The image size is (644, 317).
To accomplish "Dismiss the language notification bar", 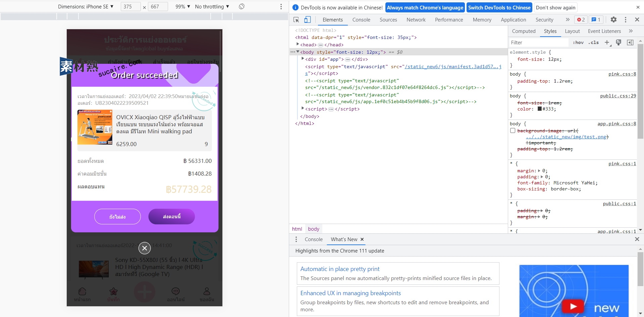I will 638,7.
